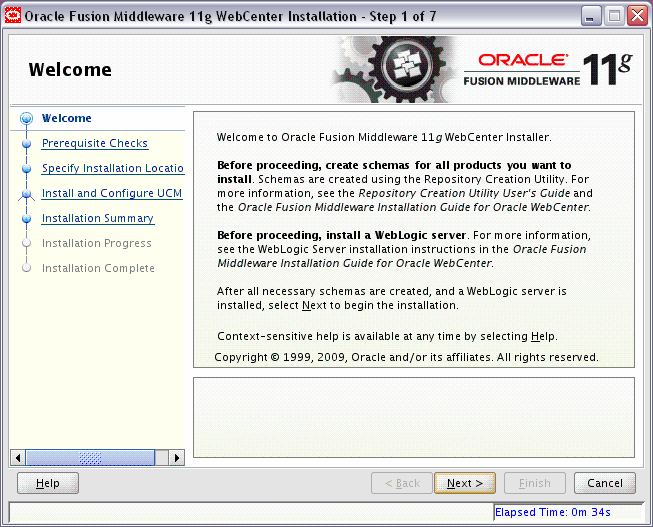
Task: Click the navigation pane left scroll arrow
Action: pos(18,458)
